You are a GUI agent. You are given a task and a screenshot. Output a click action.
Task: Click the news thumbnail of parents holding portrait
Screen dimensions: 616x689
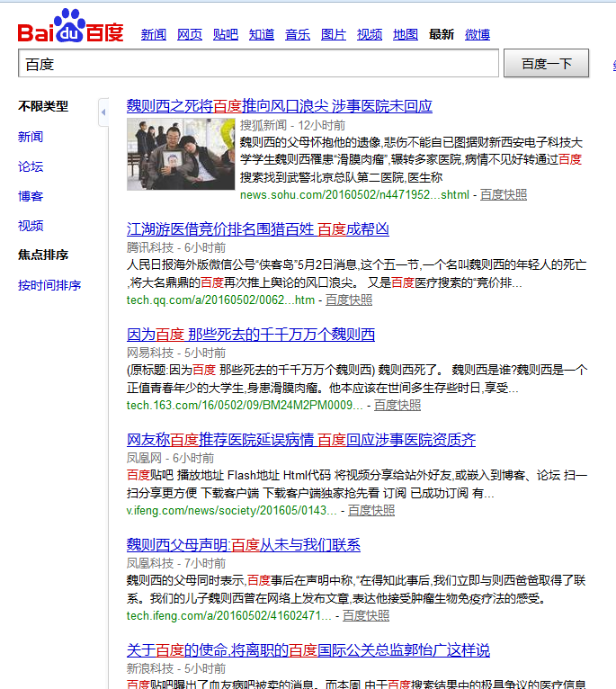[181, 154]
